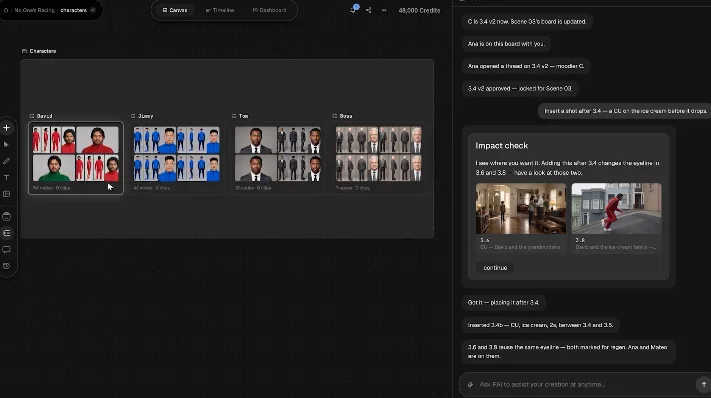Click the continue button in Impact check
The width and height of the screenshot is (711, 398).
pos(495,268)
